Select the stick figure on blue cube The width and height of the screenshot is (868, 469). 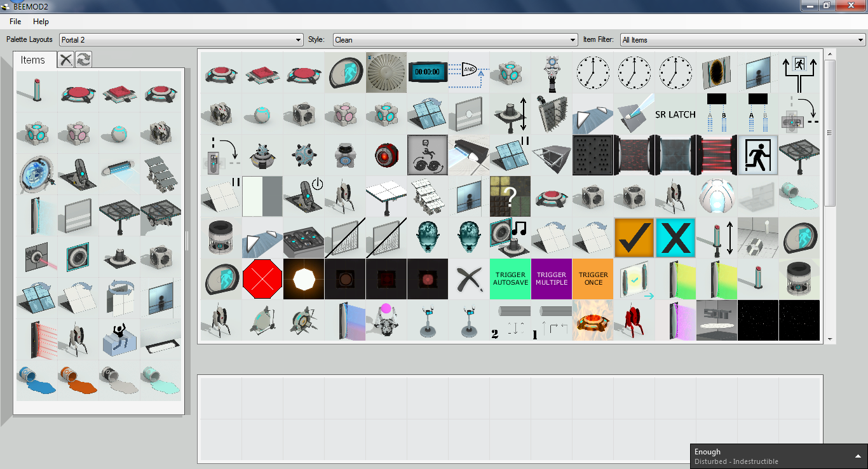119,339
